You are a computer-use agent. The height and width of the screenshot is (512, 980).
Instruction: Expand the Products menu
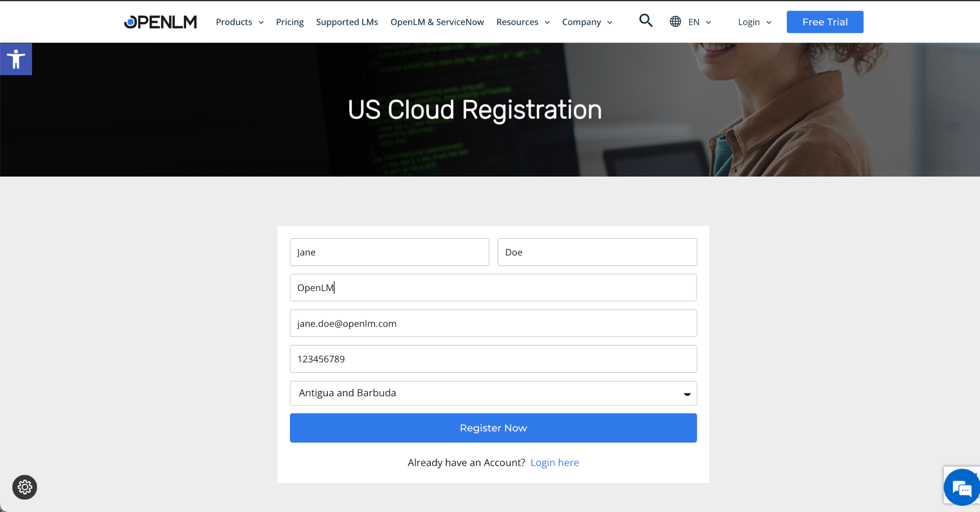point(239,22)
